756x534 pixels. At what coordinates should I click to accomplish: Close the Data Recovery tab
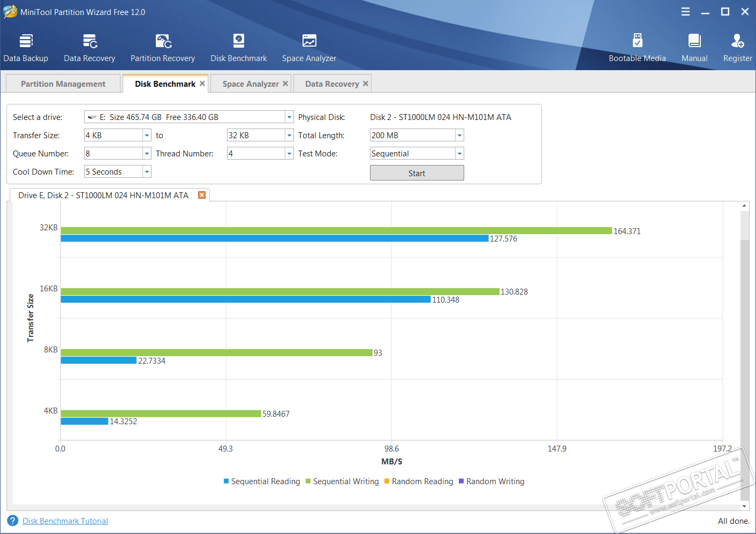pos(366,84)
